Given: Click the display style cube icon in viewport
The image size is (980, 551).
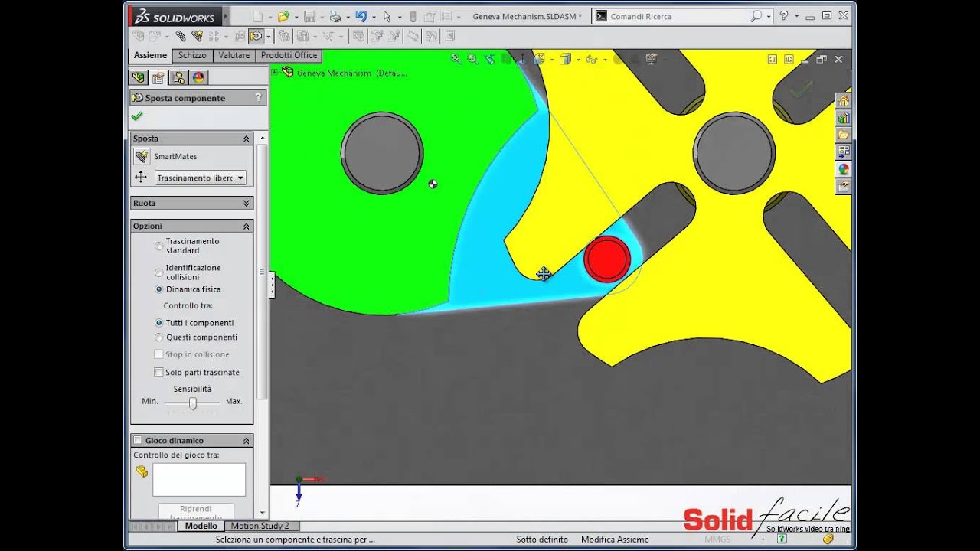Looking at the screenshot, I should [565, 58].
